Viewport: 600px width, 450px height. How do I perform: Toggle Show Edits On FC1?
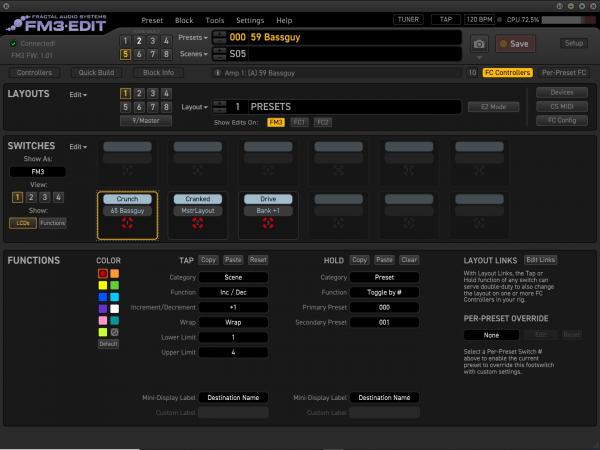coord(299,122)
